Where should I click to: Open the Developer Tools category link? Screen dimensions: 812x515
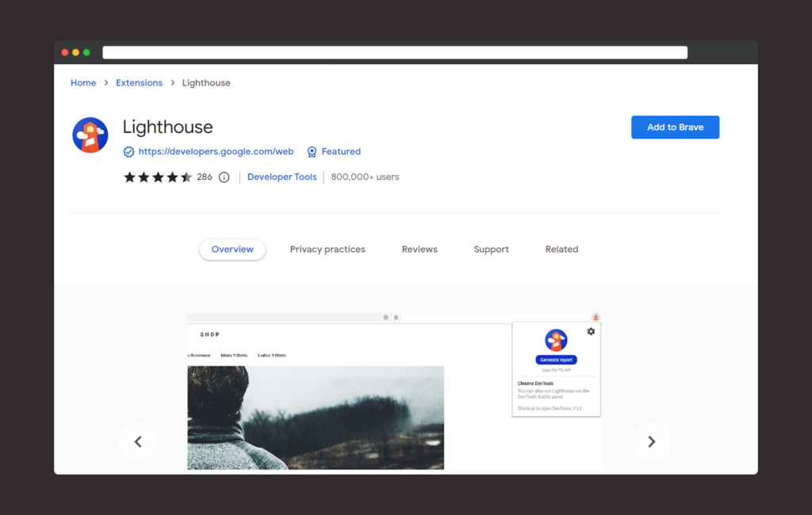(x=282, y=177)
